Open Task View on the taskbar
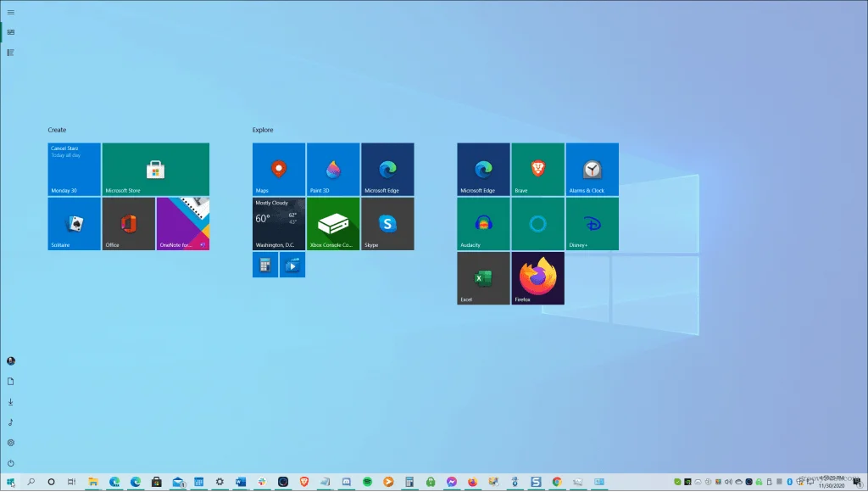Viewport: 868px width, 492px height. [71, 482]
